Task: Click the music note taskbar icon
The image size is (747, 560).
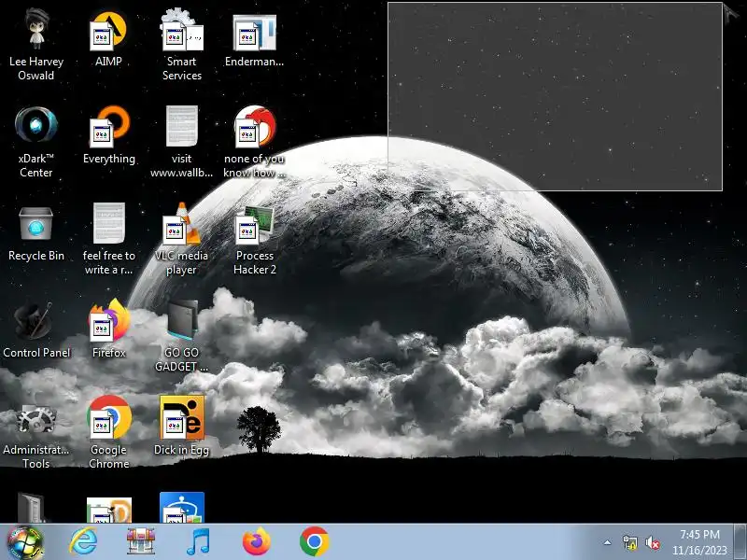Action: point(199,542)
